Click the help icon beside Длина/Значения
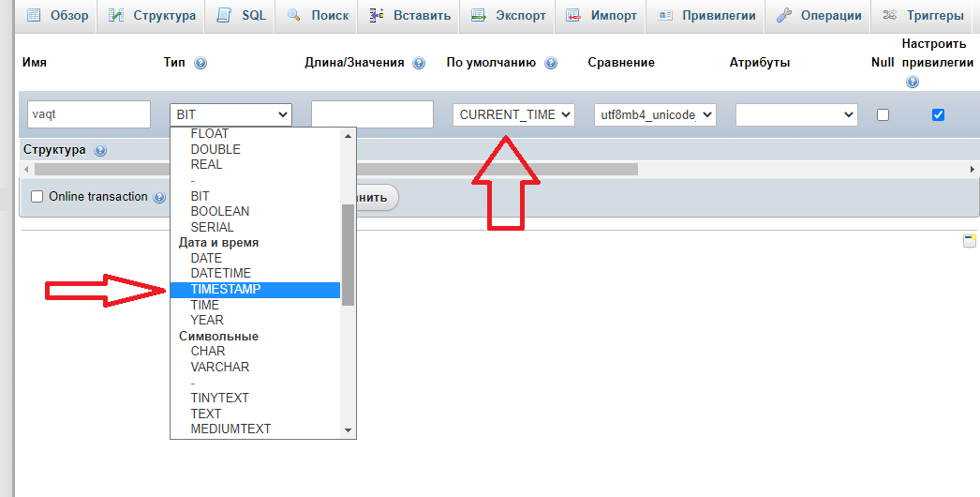 pos(419,63)
